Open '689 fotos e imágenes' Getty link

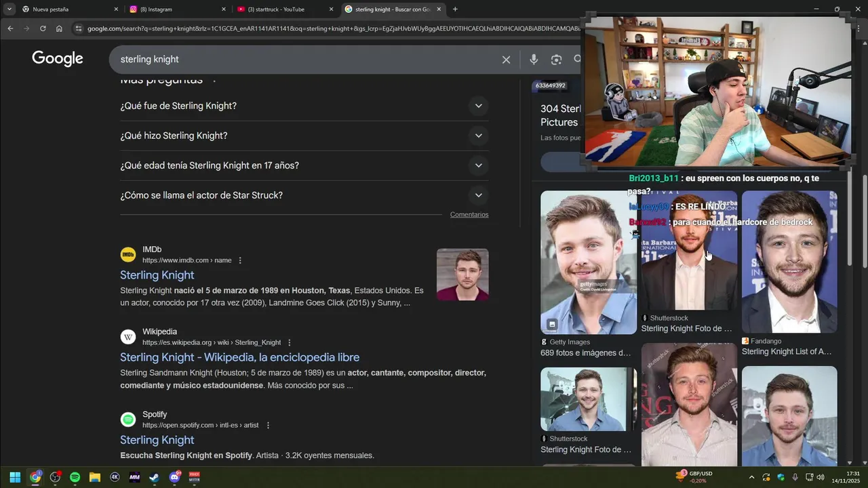[x=586, y=353]
